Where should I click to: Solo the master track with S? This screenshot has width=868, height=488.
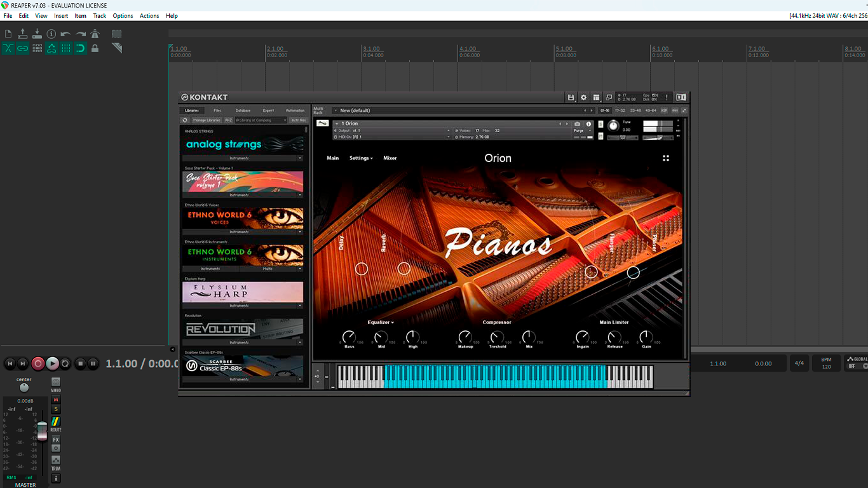click(x=56, y=409)
